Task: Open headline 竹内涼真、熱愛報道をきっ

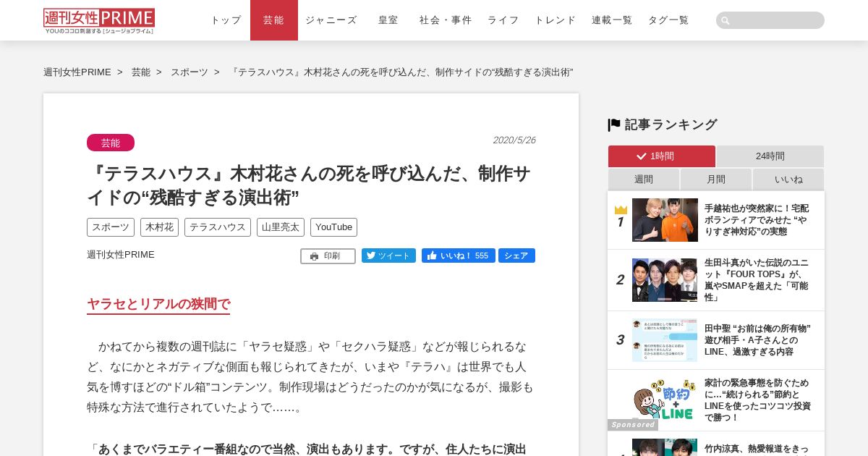Action: (757, 449)
